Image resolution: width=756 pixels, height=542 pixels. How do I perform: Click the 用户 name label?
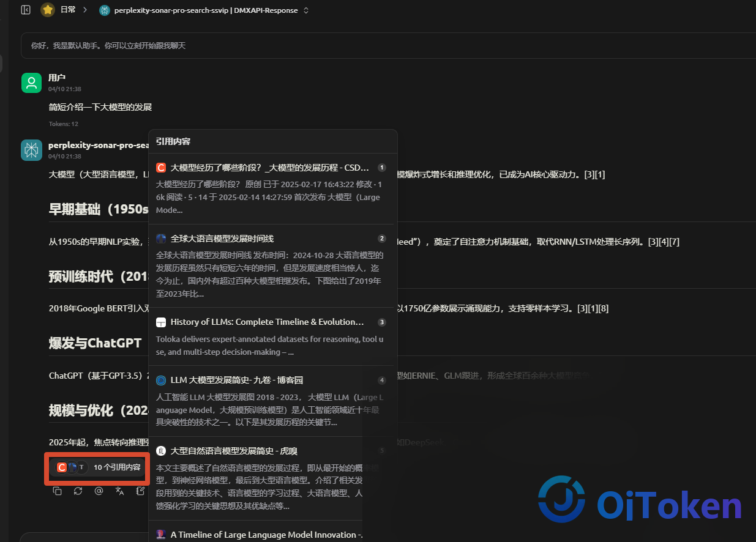[57, 78]
